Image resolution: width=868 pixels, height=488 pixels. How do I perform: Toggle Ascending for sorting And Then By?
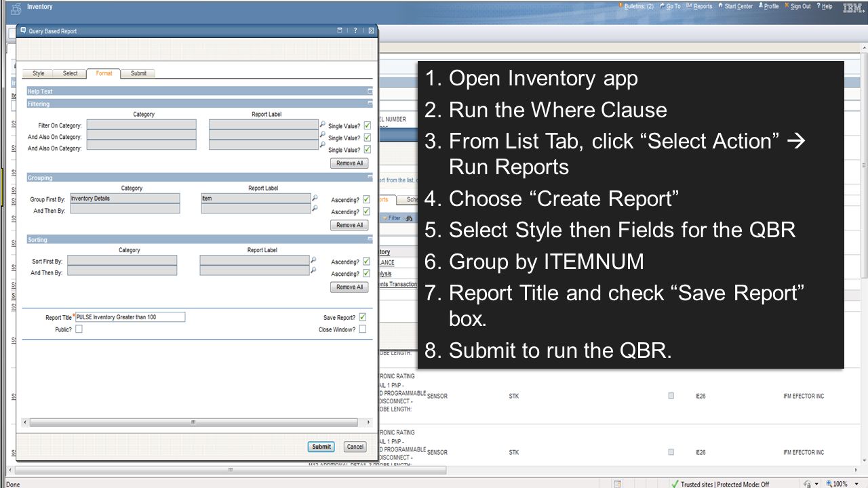366,273
